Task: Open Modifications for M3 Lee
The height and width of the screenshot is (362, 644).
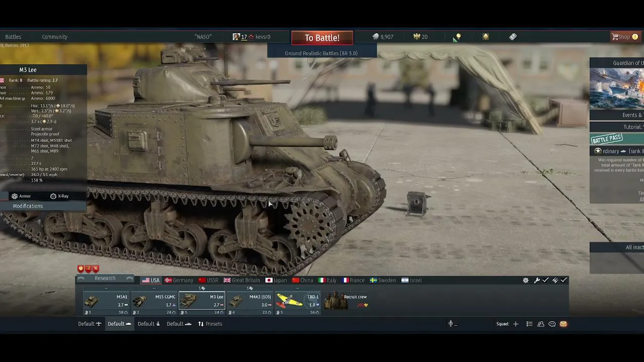Action: (x=28, y=206)
